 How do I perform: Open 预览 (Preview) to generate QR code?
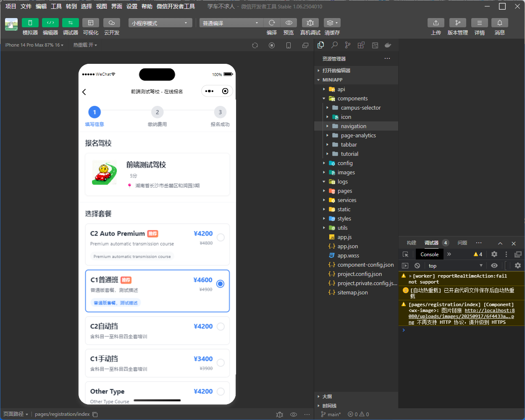click(289, 23)
